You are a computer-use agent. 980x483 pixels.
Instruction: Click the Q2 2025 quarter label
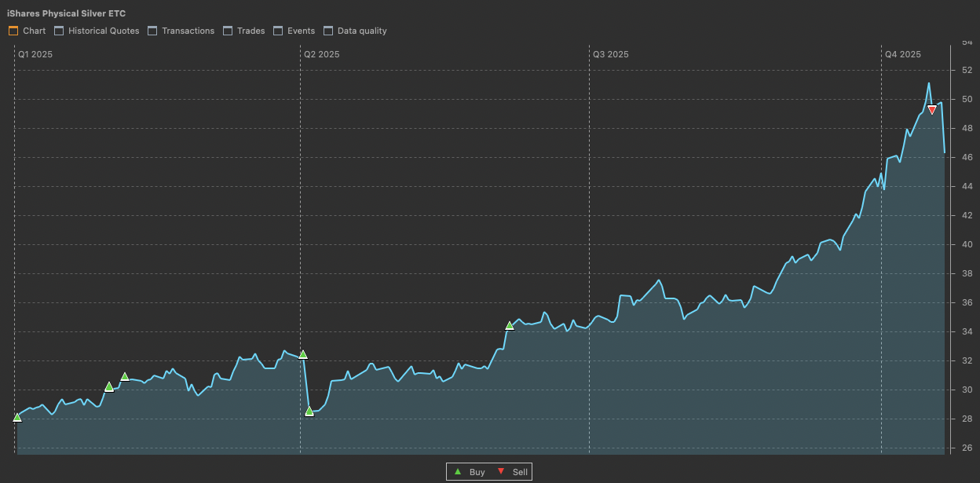pos(321,54)
